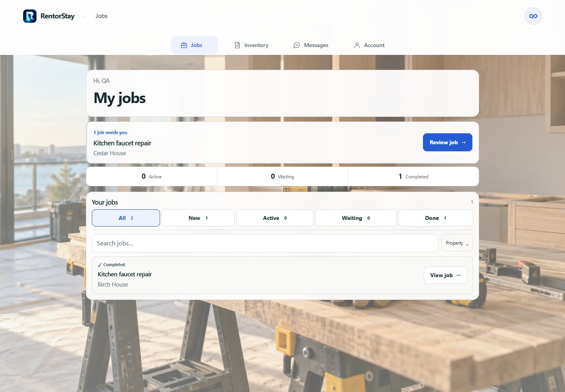Image resolution: width=565 pixels, height=392 pixels.
Task: Click the briefcase icon in the Jobs tab
Action: (184, 45)
